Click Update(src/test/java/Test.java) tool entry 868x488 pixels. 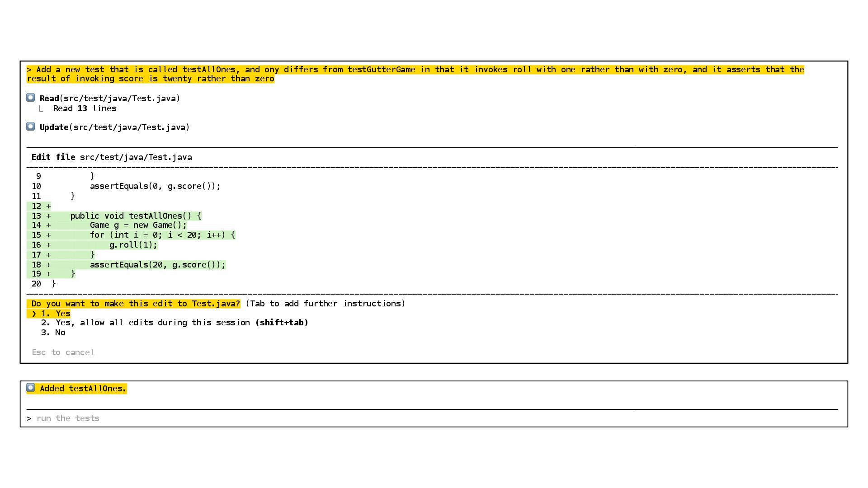tap(114, 127)
